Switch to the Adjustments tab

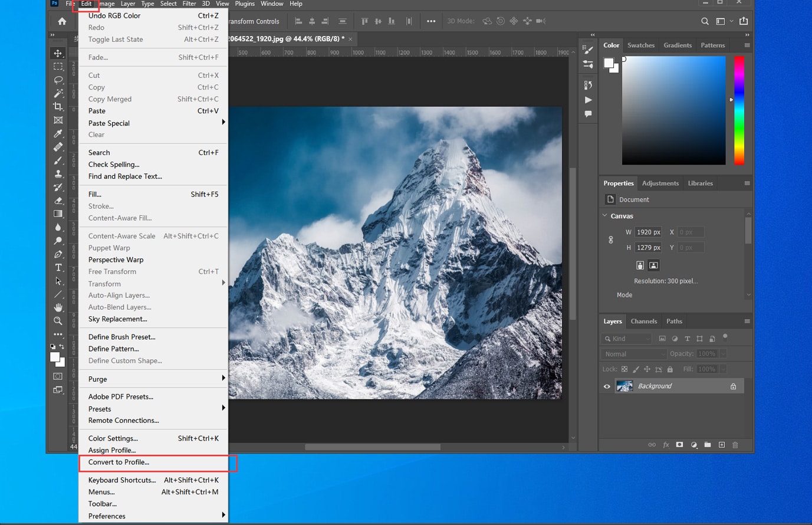[x=660, y=183]
